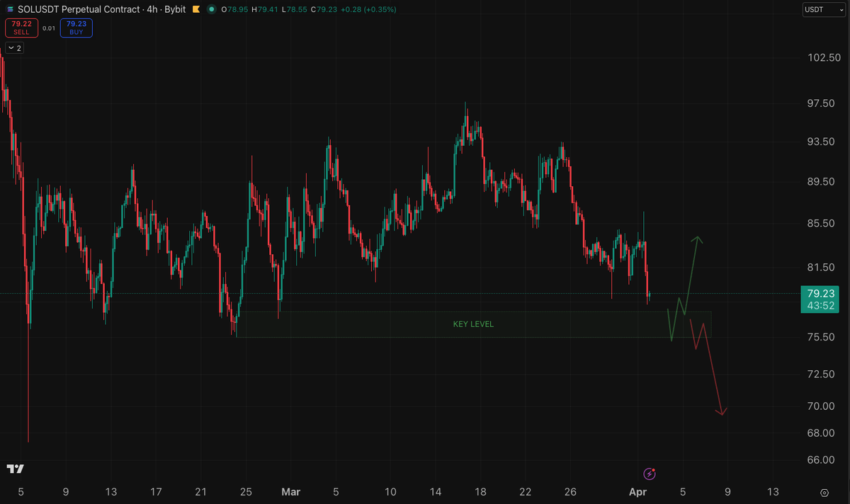Click the Mar label on the time axis

coord(291,491)
